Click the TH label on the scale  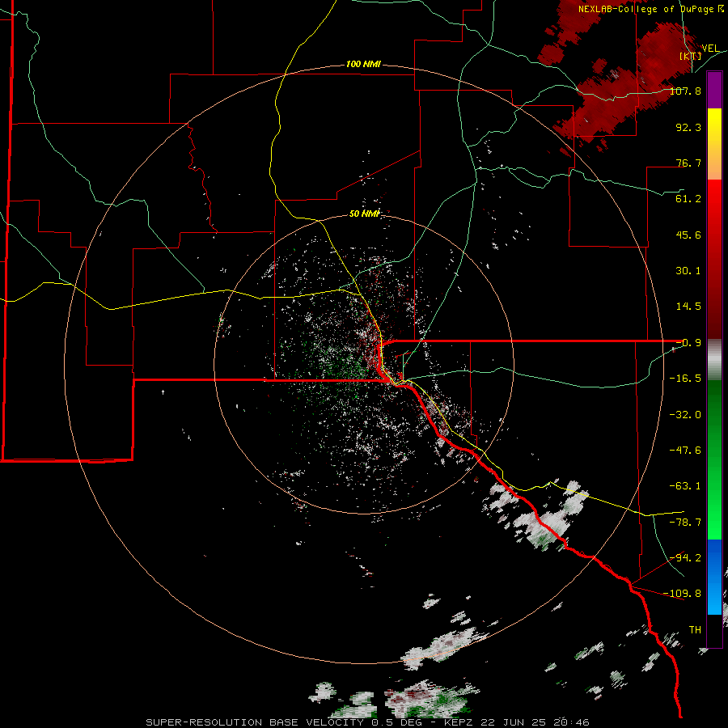tap(695, 629)
